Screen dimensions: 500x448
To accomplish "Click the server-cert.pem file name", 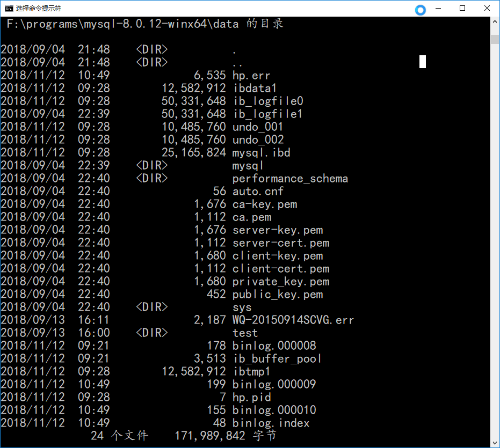I will tap(281, 243).
